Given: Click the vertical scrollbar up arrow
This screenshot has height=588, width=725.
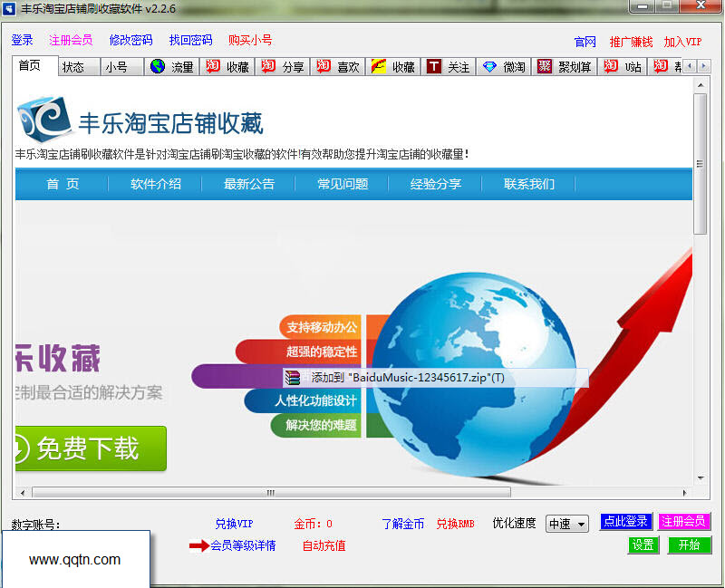Looking at the screenshot, I should (701, 85).
